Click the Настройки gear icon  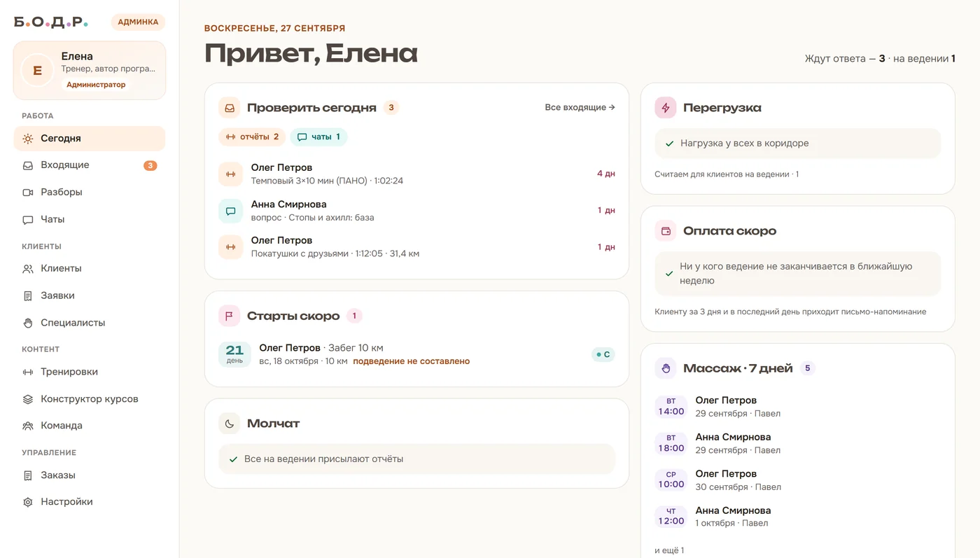(28, 502)
